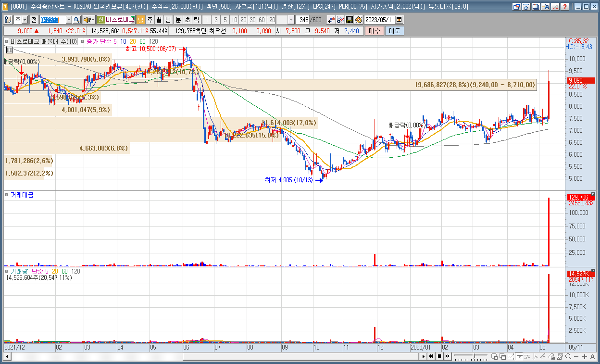The image size is (600, 364).
Task: Switch to second 초 chart
Action: point(187,20)
